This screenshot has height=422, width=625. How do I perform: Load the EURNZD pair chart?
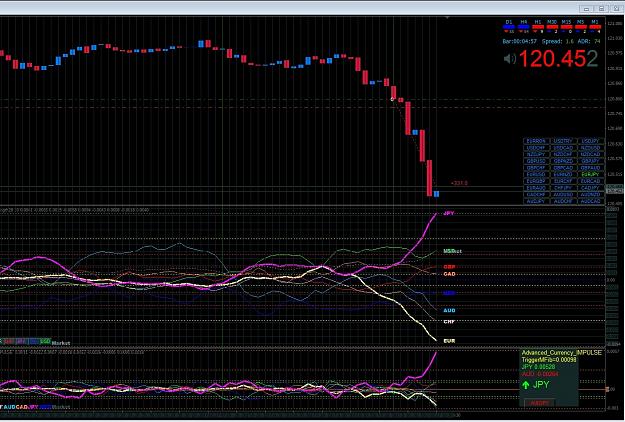(x=564, y=175)
